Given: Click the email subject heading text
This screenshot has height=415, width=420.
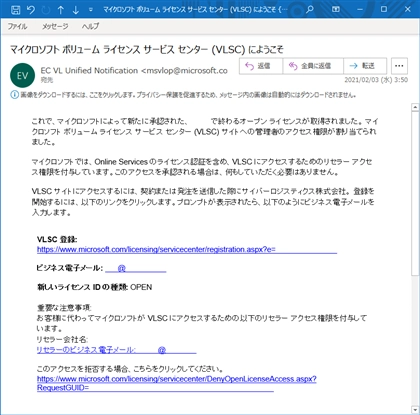Looking at the screenshot, I should (x=147, y=50).
